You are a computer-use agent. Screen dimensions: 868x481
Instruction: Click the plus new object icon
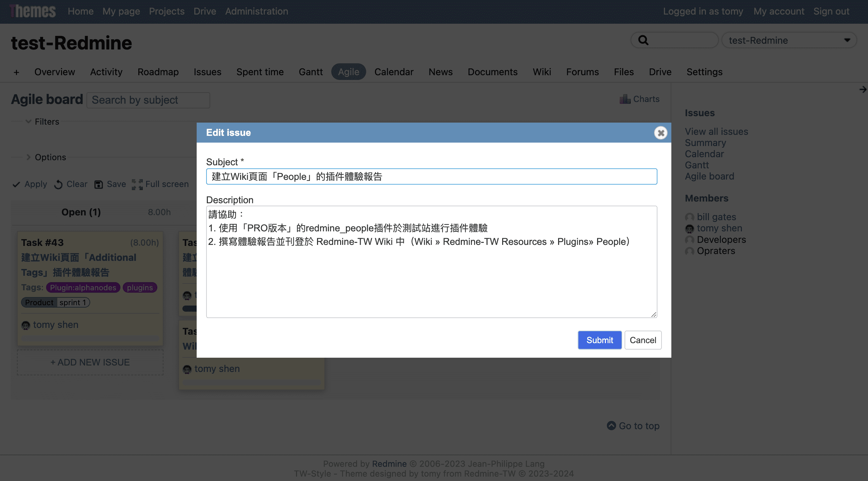click(x=16, y=72)
